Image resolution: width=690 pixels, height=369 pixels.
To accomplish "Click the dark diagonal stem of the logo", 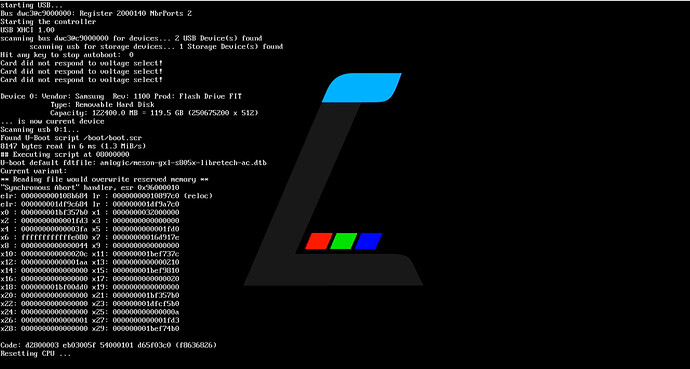I will [305, 185].
